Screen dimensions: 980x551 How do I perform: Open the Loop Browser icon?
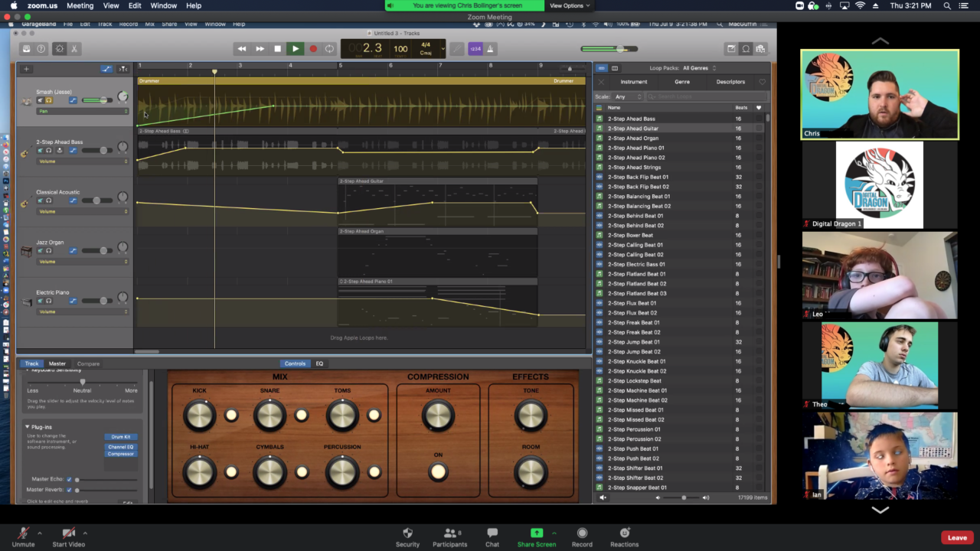746,49
